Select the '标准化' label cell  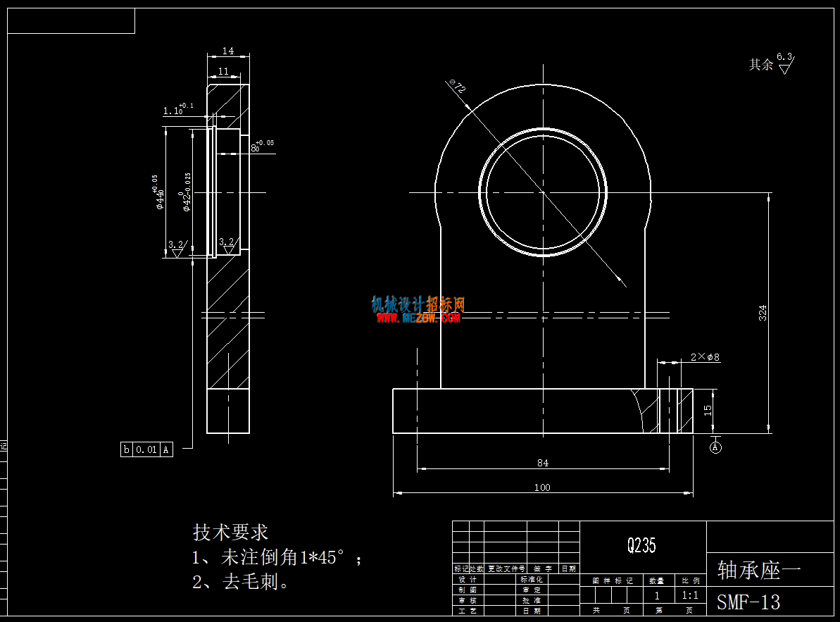tap(532, 580)
